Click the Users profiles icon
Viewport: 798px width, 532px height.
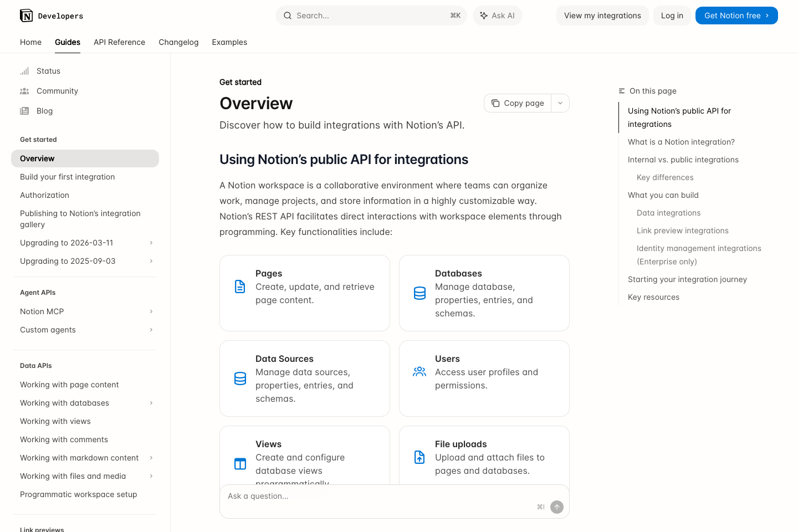[420, 371]
